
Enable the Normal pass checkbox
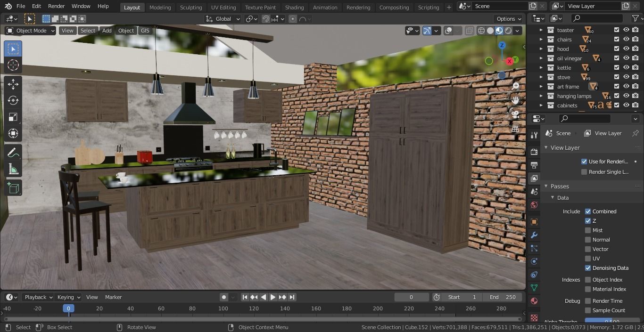click(588, 240)
